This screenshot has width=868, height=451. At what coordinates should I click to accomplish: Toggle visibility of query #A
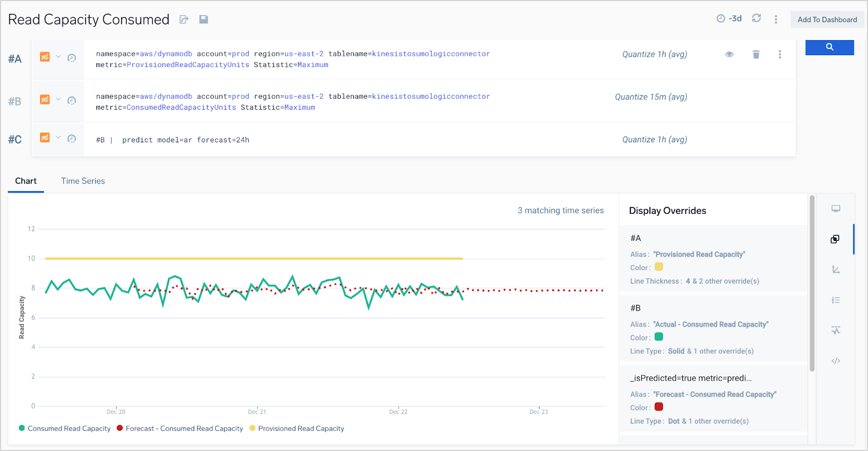pos(729,54)
